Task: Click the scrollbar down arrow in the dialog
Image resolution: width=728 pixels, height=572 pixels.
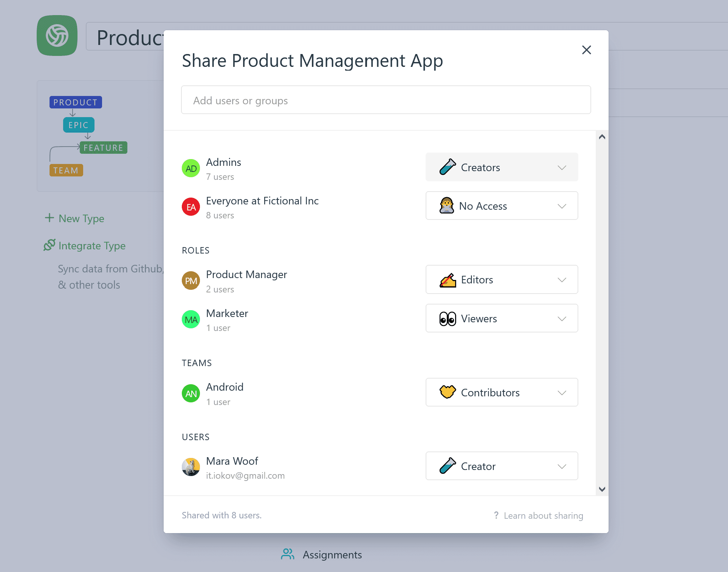Action: tap(602, 489)
